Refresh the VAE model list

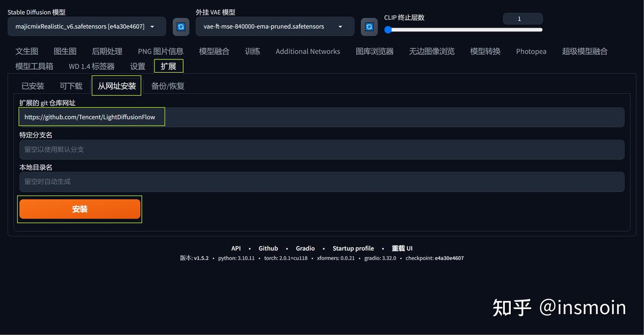point(369,27)
